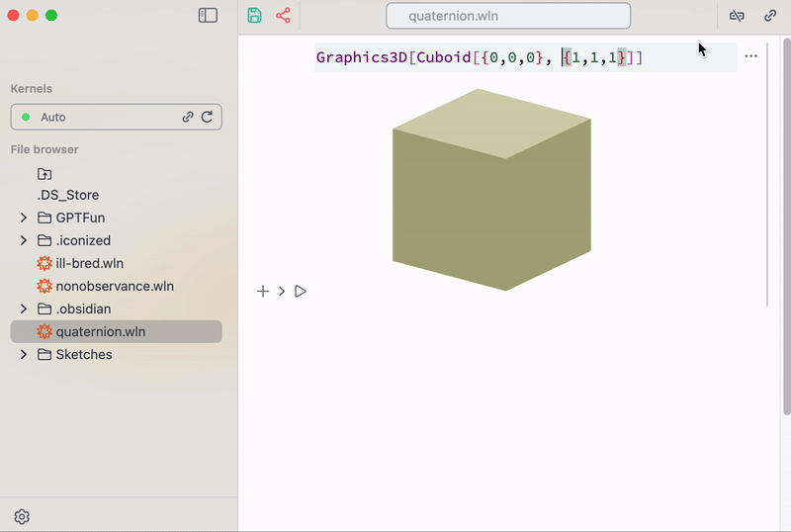Click the vertical scrollbar on the right edge

click(x=786, y=227)
